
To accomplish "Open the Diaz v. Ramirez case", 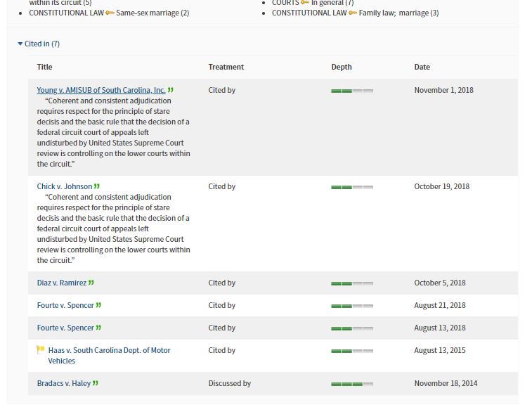I will [62, 283].
